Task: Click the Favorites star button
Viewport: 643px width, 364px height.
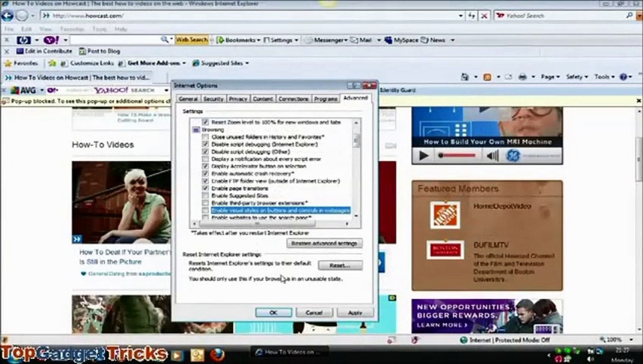Action: coord(21,63)
